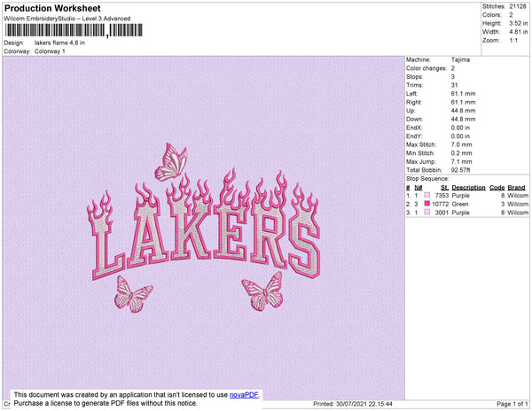Click the 'Min Stitch:' value '0.2 mm'

[461, 153]
